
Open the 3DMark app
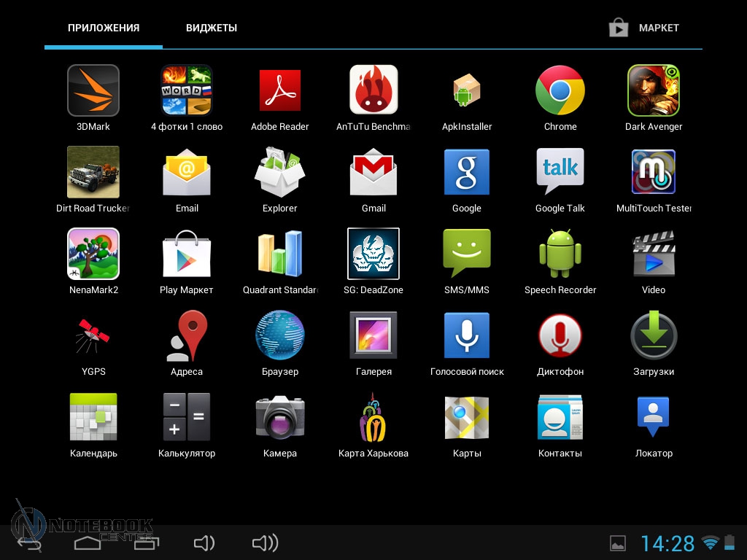[93, 90]
